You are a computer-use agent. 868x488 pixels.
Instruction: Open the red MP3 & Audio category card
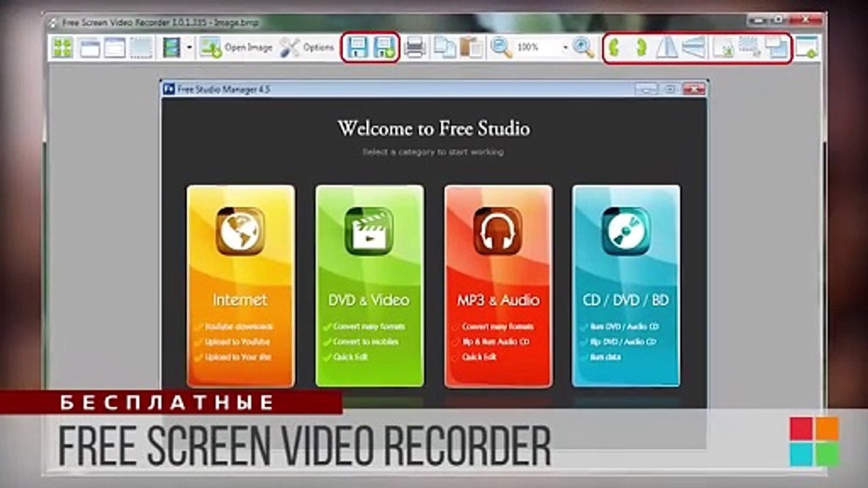point(498,286)
